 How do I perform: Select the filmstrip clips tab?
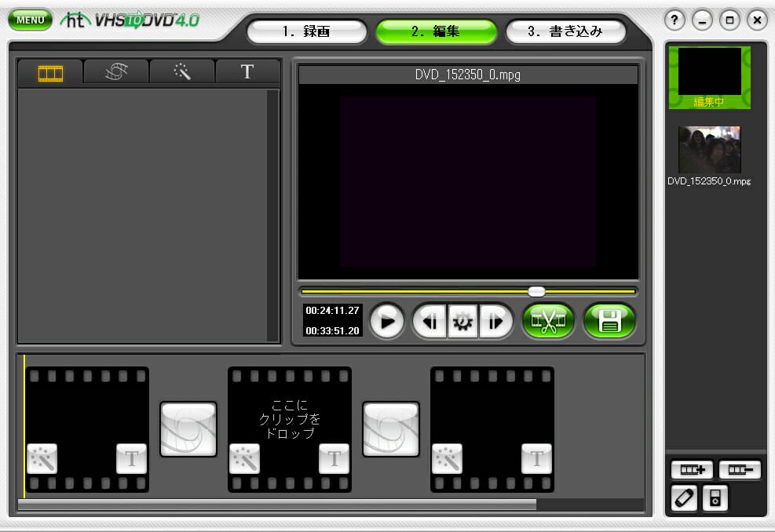[x=50, y=73]
